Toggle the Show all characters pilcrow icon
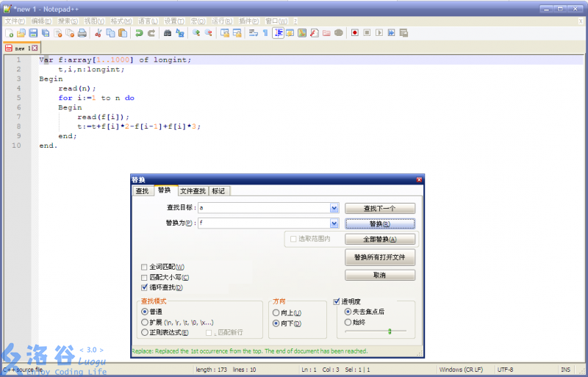Image resolution: width=588 pixels, height=377 pixels. 265,33
